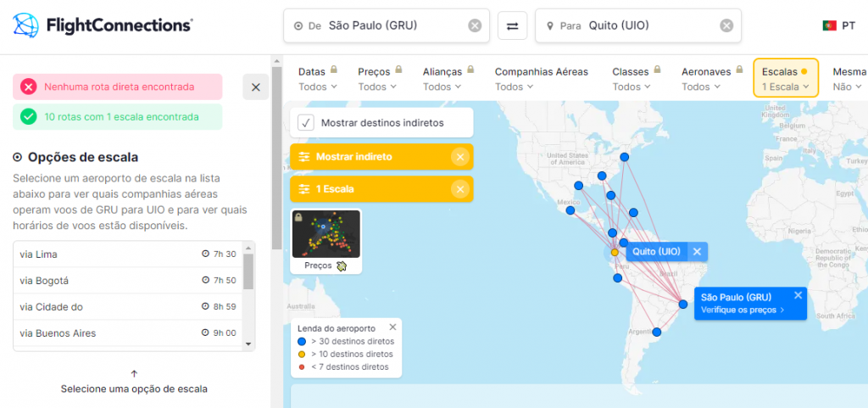The image size is (868, 408).
Task: Click the lock icon next to Alianças
Action: (470, 70)
